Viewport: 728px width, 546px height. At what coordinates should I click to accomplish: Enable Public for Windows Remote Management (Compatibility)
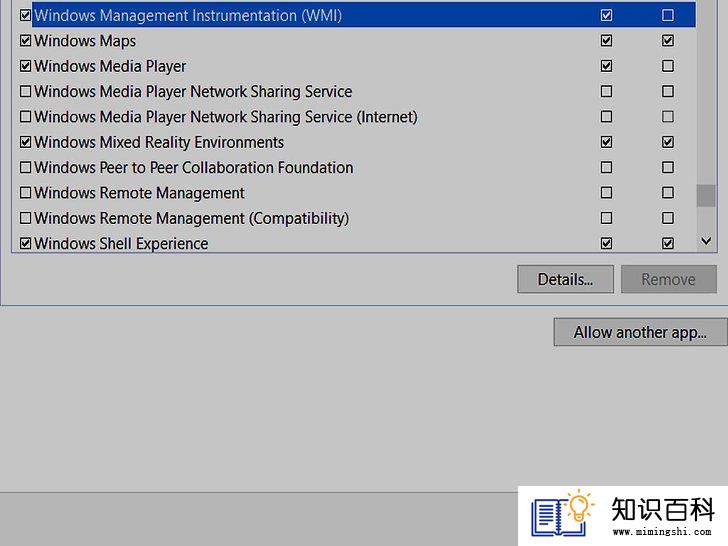click(668, 218)
